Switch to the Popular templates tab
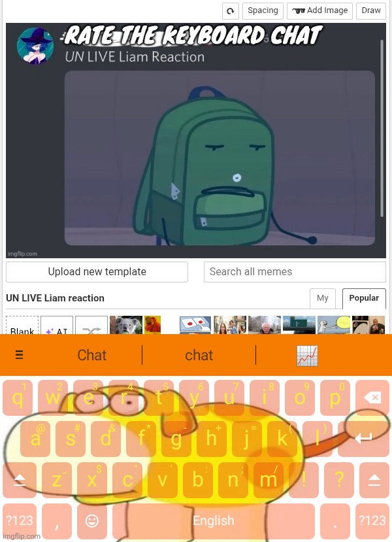Screen dimensions: 392x542 tap(364, 298)
